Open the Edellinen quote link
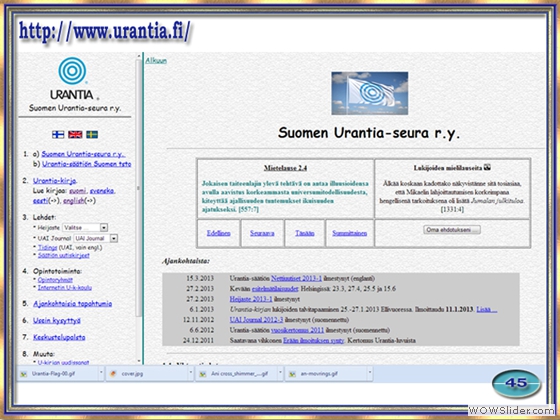 pos(219,233)
